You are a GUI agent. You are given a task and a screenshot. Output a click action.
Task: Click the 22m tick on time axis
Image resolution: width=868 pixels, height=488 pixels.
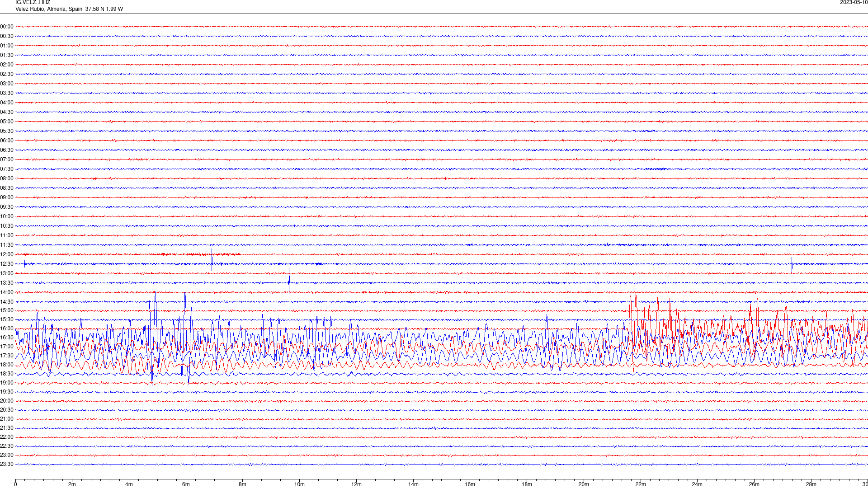(641, 484)
